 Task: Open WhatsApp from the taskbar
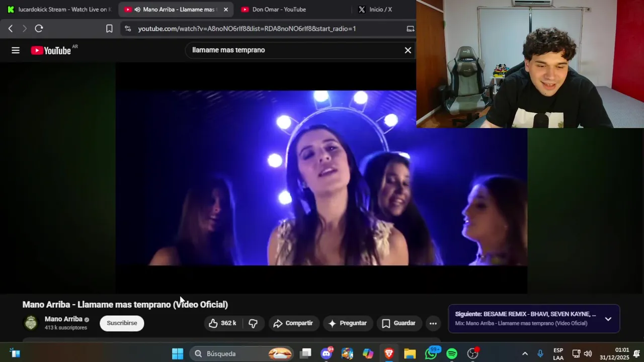point(431,353)
